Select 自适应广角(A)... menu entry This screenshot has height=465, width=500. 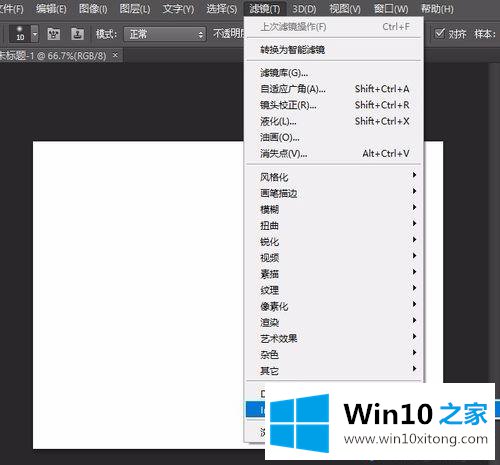pos(334,89)
